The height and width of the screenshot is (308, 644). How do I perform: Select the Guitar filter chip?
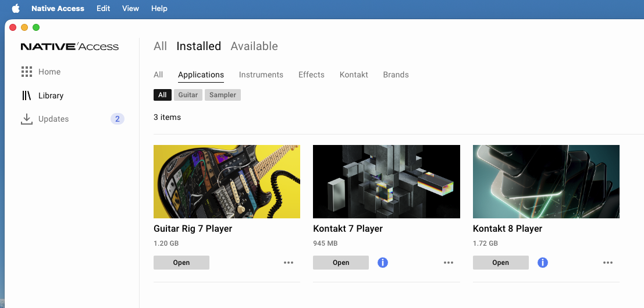coord(188,95)
